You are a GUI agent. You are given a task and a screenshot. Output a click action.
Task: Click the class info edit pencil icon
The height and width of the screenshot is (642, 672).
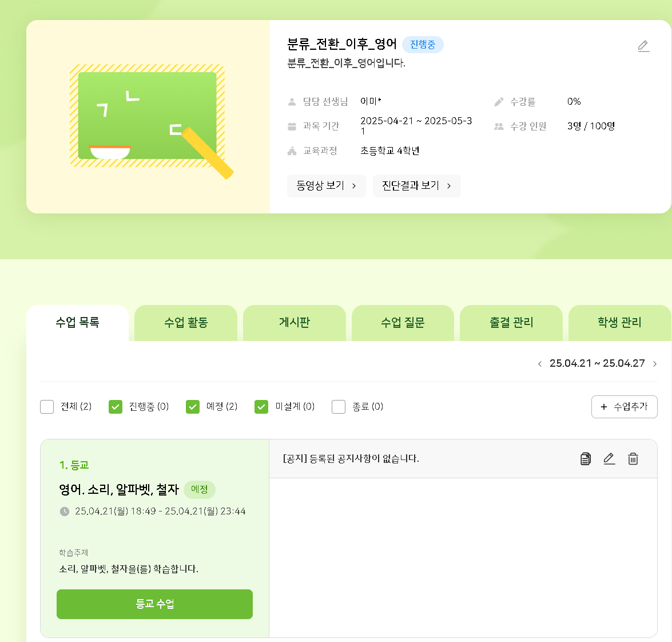click(643, 46)
